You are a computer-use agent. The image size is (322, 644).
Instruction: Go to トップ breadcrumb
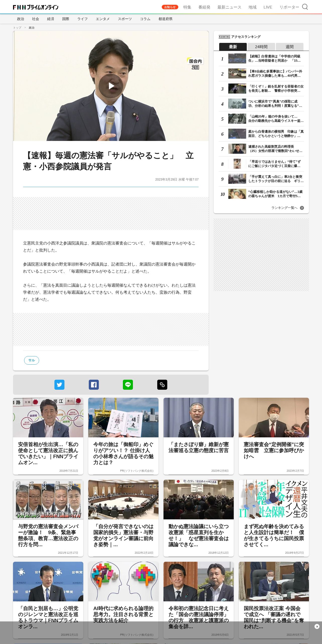(17, 28)
